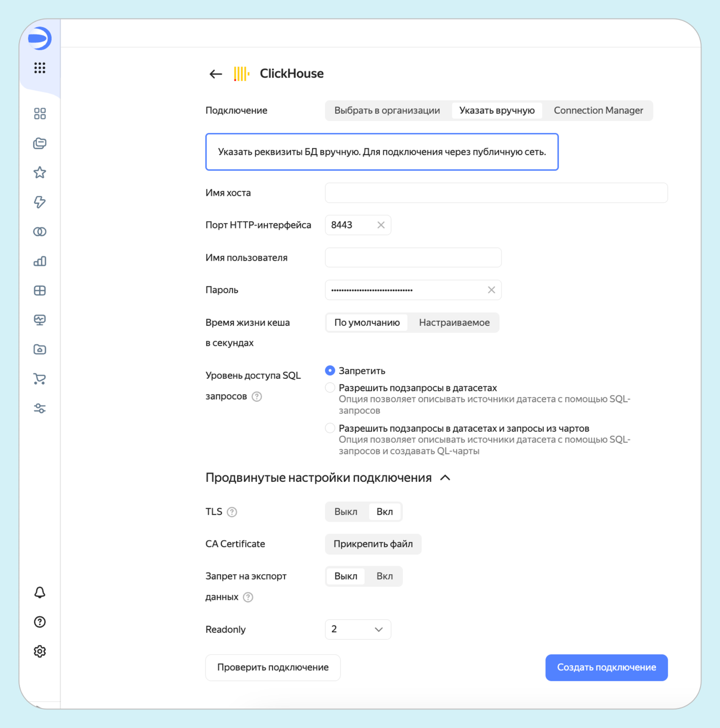Screen dimensions: 720x728
Task: Collapse 'Продвинутые настройки подключения' section
Action: click(x=445, y=478)
